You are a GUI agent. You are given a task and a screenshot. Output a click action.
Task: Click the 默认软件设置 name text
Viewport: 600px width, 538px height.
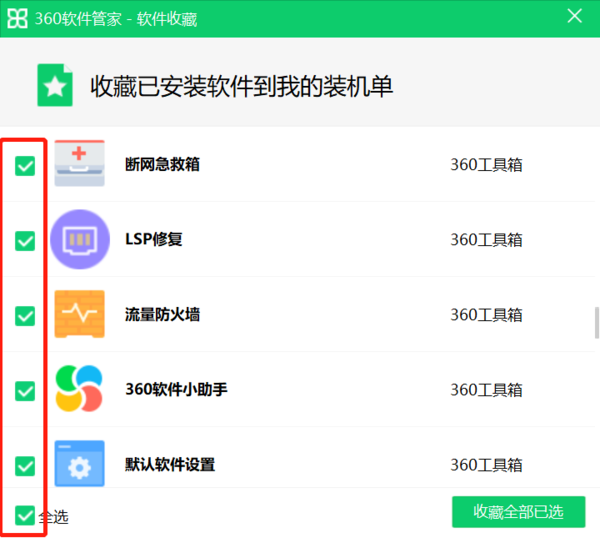pos(170,464)
